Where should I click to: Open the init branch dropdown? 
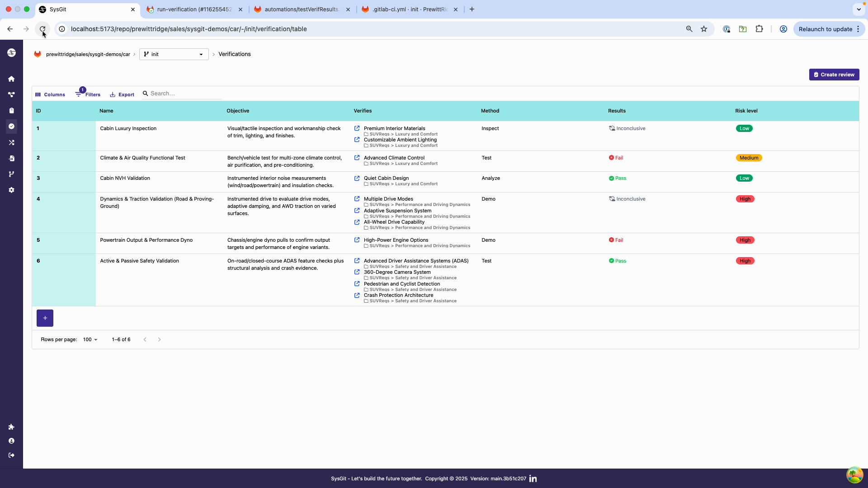[174, 54]
